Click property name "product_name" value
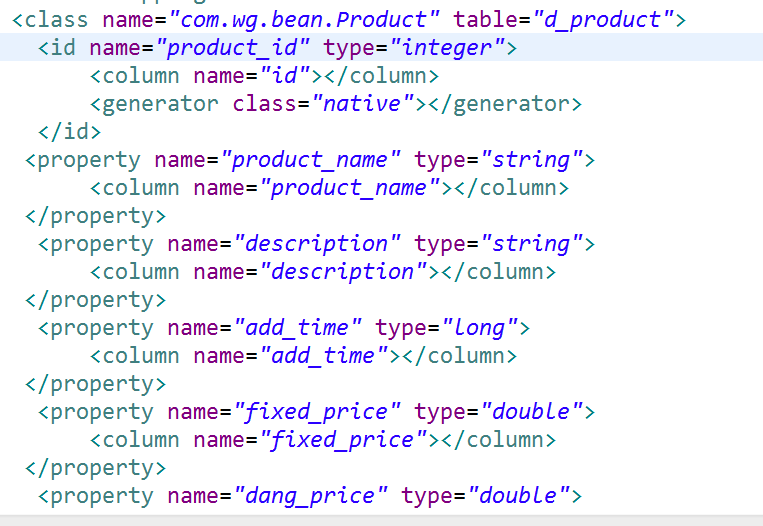The image size is (763, 526). click(x=310, y=160)
